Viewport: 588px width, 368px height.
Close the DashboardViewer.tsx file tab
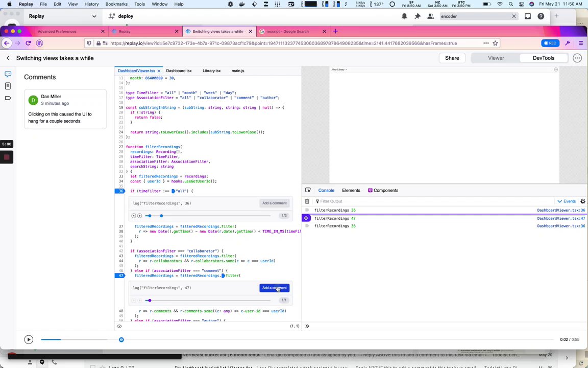159,71
